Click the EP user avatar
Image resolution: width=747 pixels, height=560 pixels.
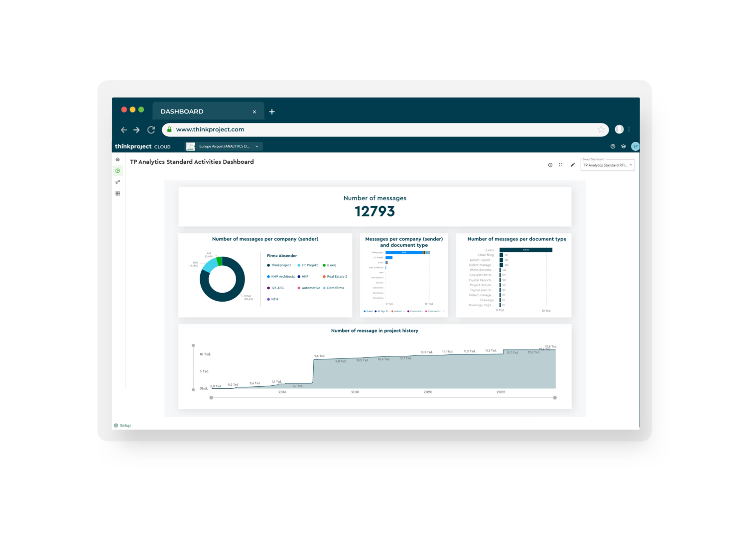coord(635,146)
